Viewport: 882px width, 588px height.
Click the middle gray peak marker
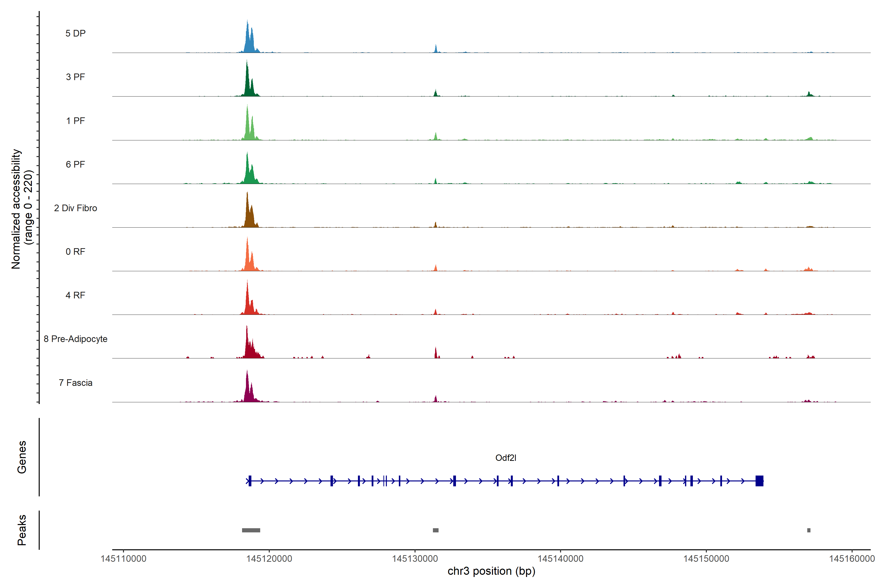(x=435, y=530)
